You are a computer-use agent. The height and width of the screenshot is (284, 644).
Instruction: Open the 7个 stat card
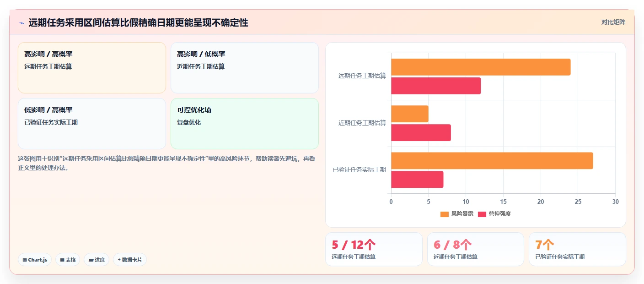pyautogui.click(x=577, y=249)
